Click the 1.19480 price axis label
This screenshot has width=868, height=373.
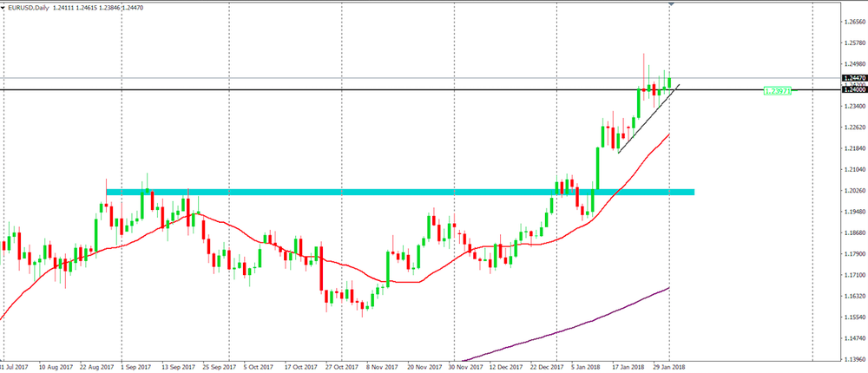(x=855, y=212)
